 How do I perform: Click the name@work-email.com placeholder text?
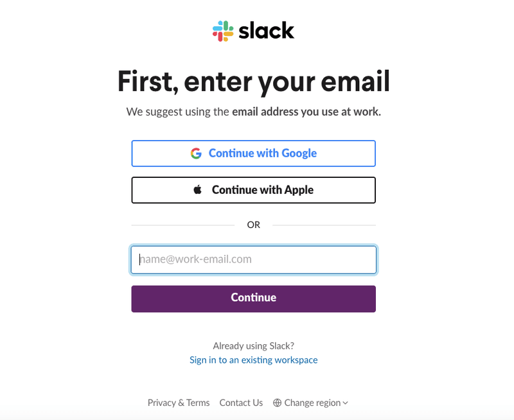coord(196,259)
